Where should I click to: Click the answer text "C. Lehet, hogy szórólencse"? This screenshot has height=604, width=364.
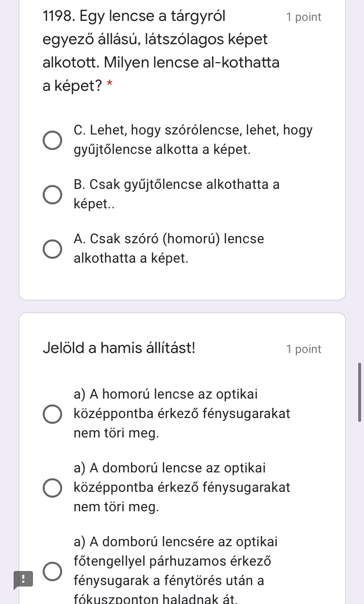pyautogui.click(x=193, y=130)
